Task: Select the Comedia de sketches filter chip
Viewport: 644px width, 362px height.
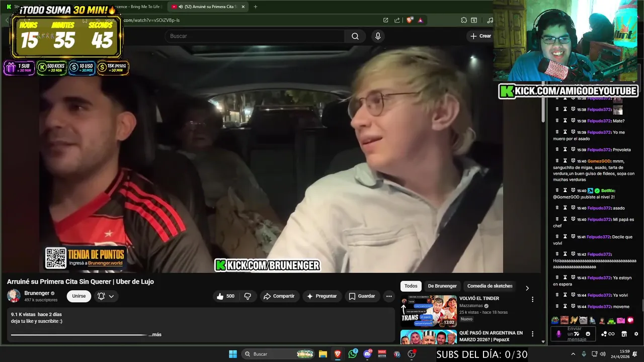Action: (x=490, y=286)
